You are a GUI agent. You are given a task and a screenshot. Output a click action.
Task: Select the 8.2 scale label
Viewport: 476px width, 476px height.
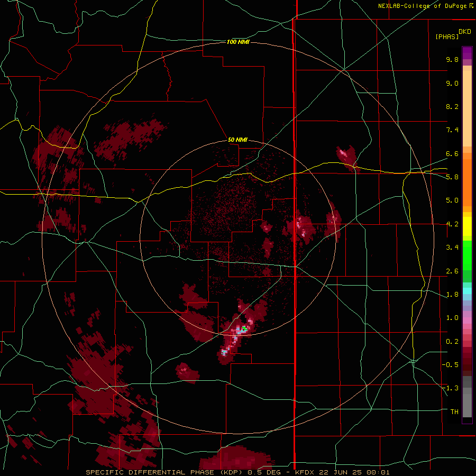[x=452, y=106]
